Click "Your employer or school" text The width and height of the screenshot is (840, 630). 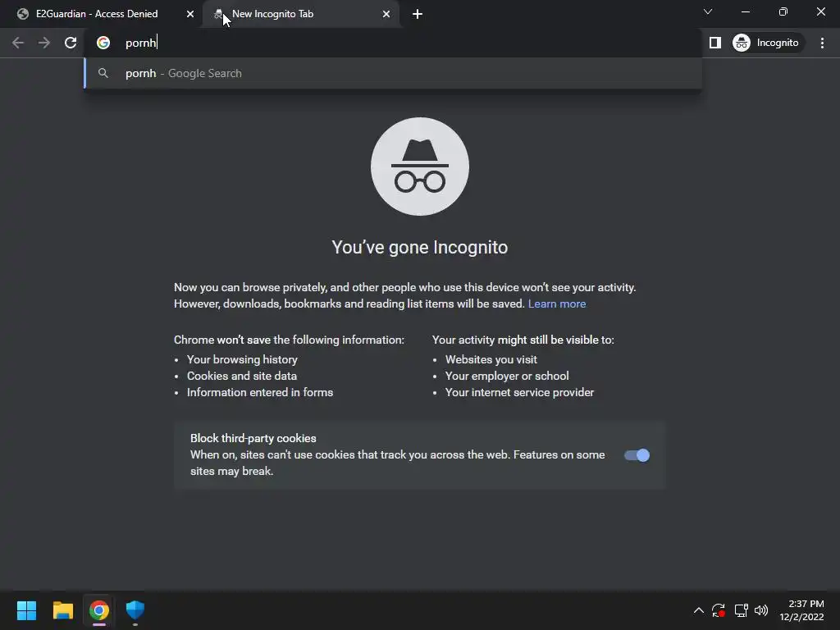pyautogui.click(x=507, y=376)
